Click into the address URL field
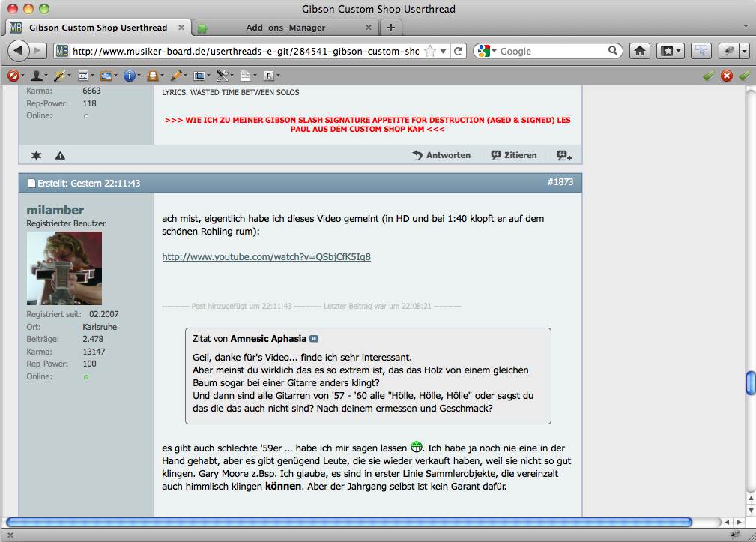Viewport: 756px width, 542px height. (246, 51)
